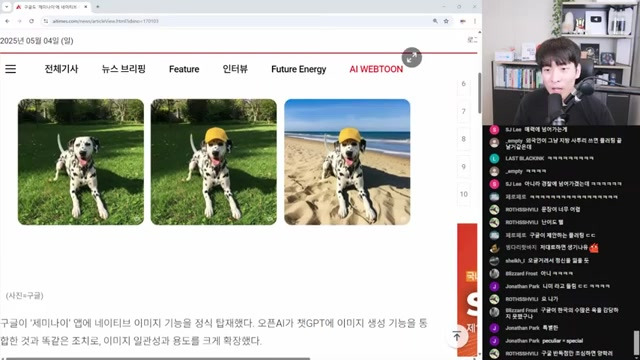Reload the page with refresh icon
The height and width of the screenshot is (360, 640).
pos(31,21)
